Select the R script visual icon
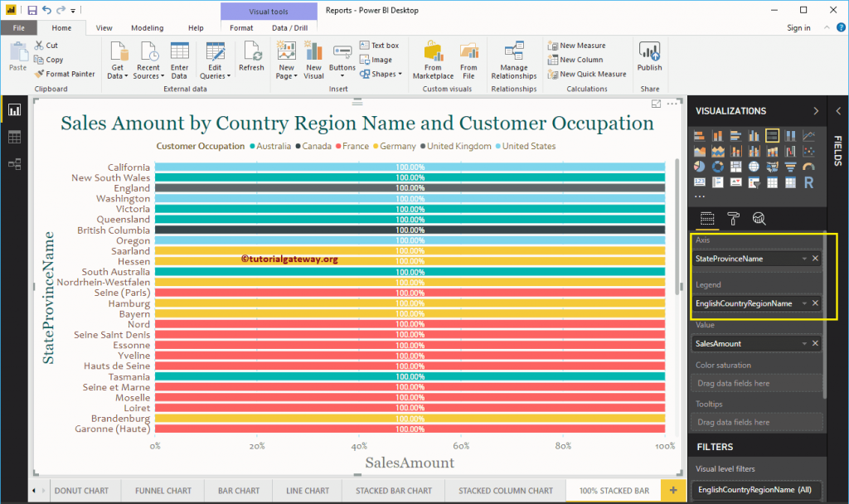The image size is (849, 504). [x=809, y=182]
